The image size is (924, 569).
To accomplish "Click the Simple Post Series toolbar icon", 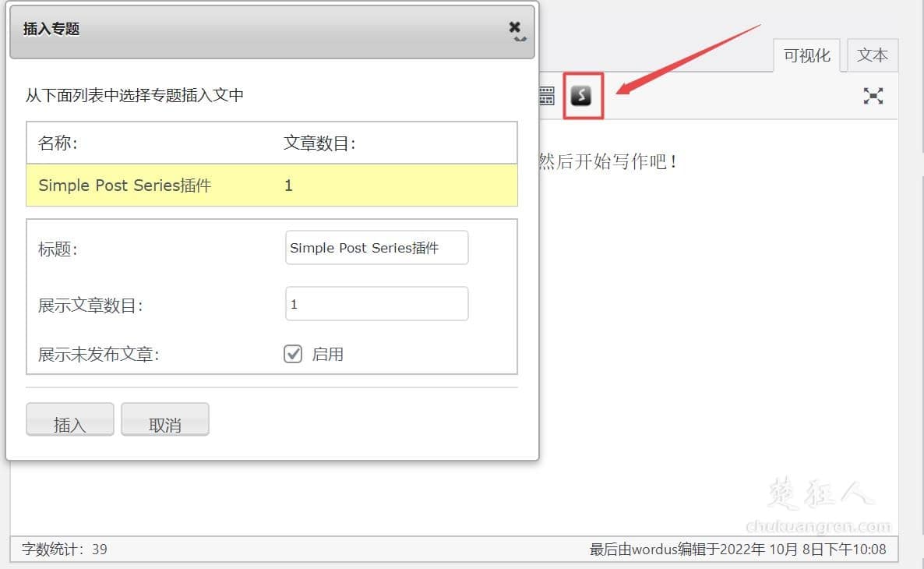I will click(581, 95).
